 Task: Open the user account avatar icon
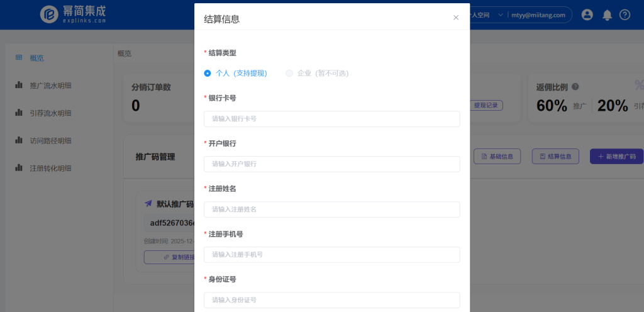click(x=587, y=14)
